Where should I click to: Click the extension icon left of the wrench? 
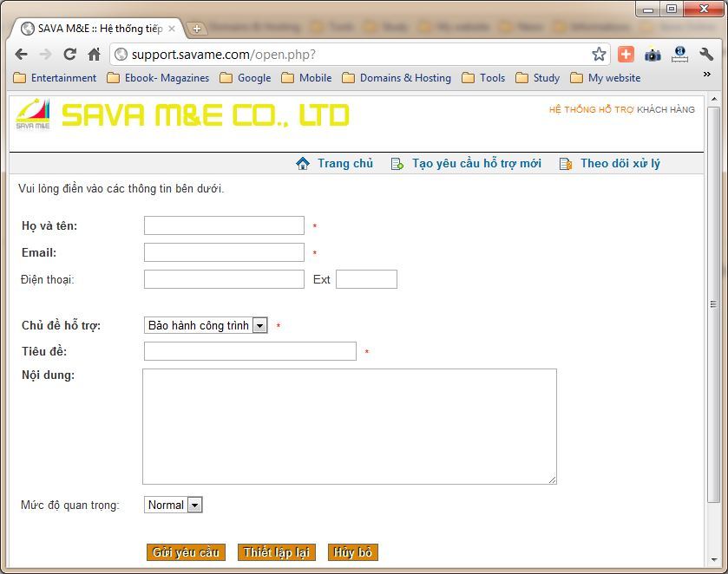click(x=679, y=55)
